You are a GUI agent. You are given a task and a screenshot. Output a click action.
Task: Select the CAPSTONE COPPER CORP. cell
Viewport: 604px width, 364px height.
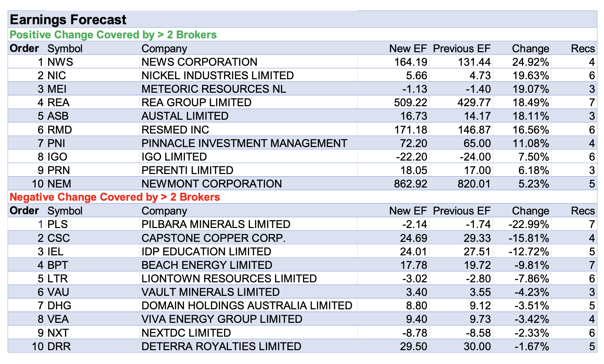(x=213, y=238)
